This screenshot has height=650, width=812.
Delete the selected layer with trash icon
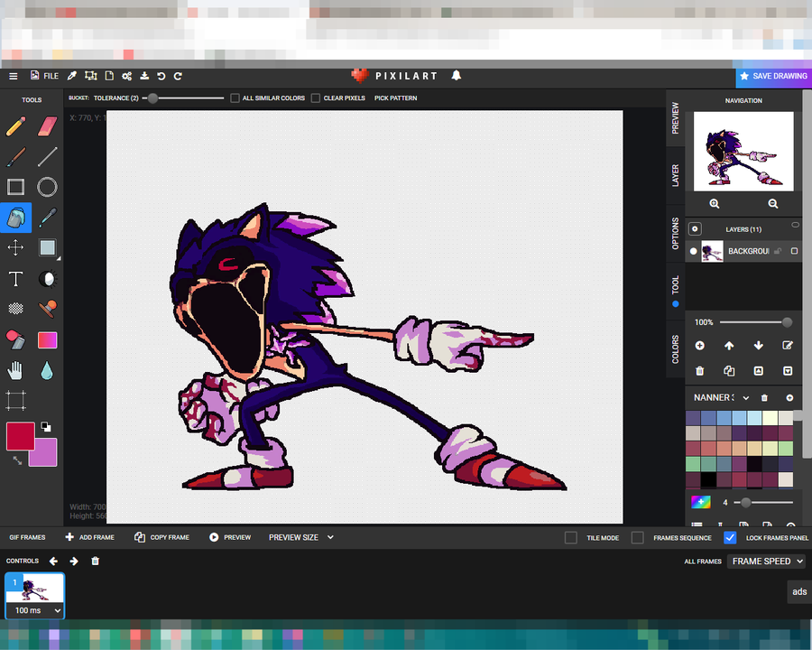(x=699, y=371)
